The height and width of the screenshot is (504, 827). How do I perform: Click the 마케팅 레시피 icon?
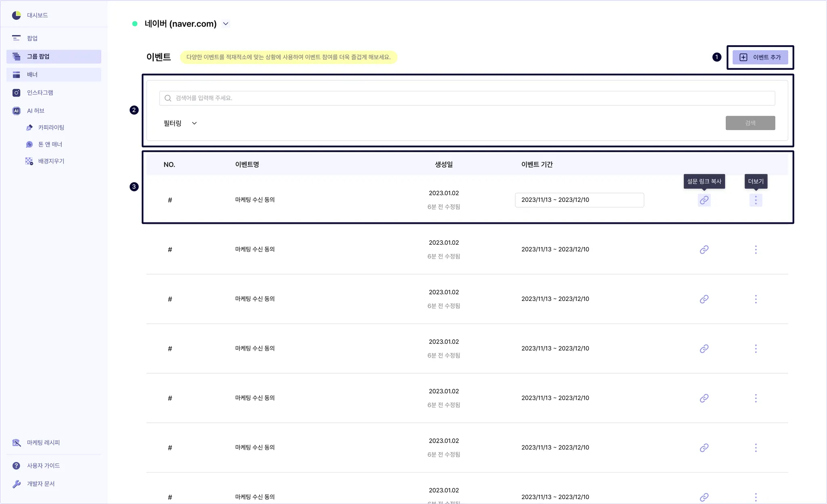16,443
